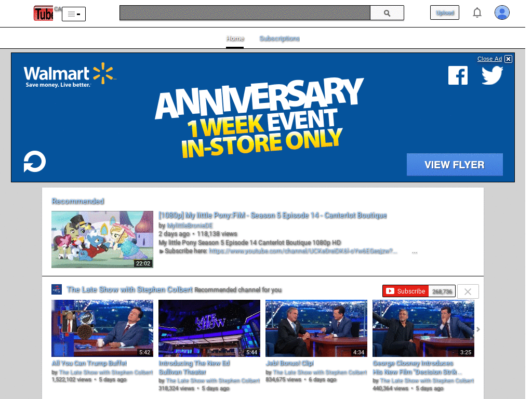
Task: Show next videos with right chevron
Action: coord(478,329)
